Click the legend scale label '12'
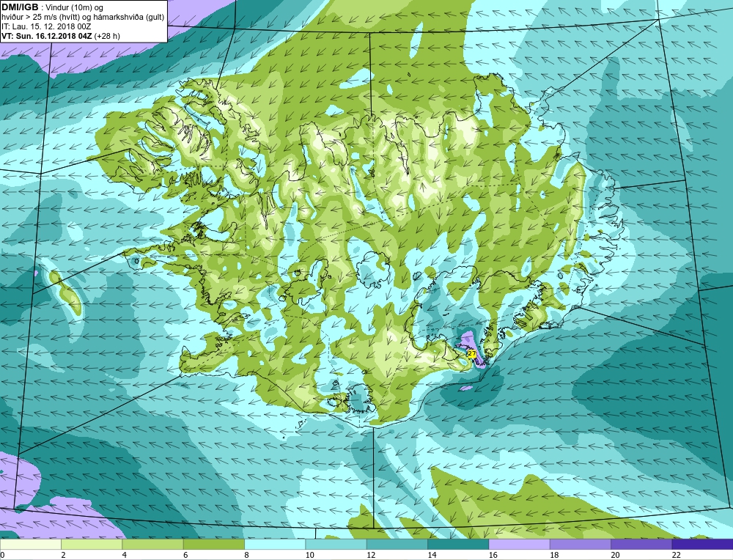The width and height of the screenshot is (733, 560). tap(371, 555)
